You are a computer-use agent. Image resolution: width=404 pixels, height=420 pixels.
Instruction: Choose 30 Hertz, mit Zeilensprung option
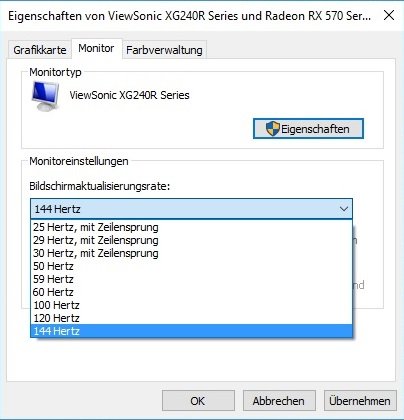click(x=191, y=253)
